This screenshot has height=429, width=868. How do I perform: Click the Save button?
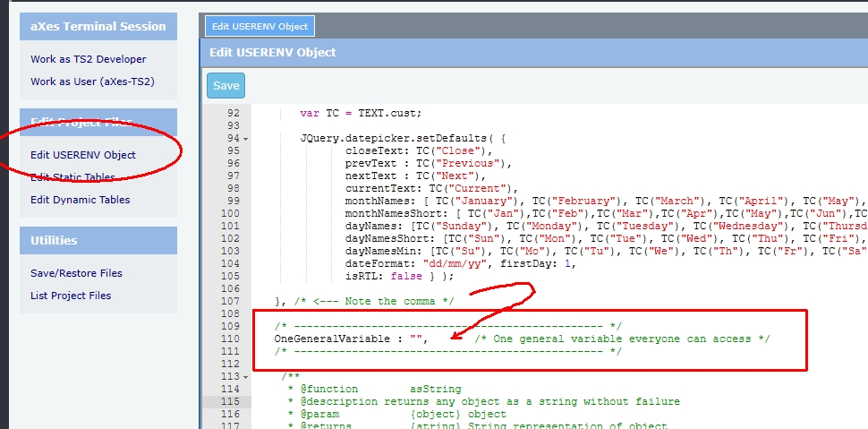226,86
